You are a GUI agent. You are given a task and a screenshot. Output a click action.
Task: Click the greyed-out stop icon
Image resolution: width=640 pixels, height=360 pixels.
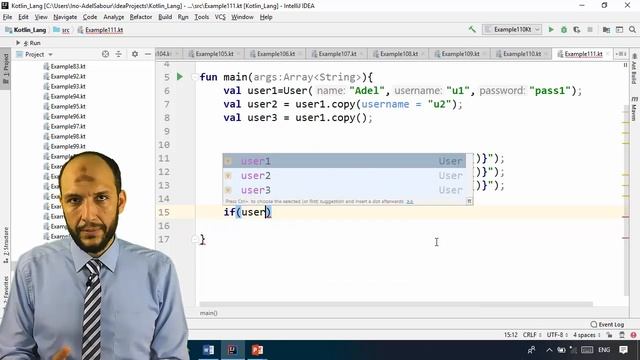point(590,29)
